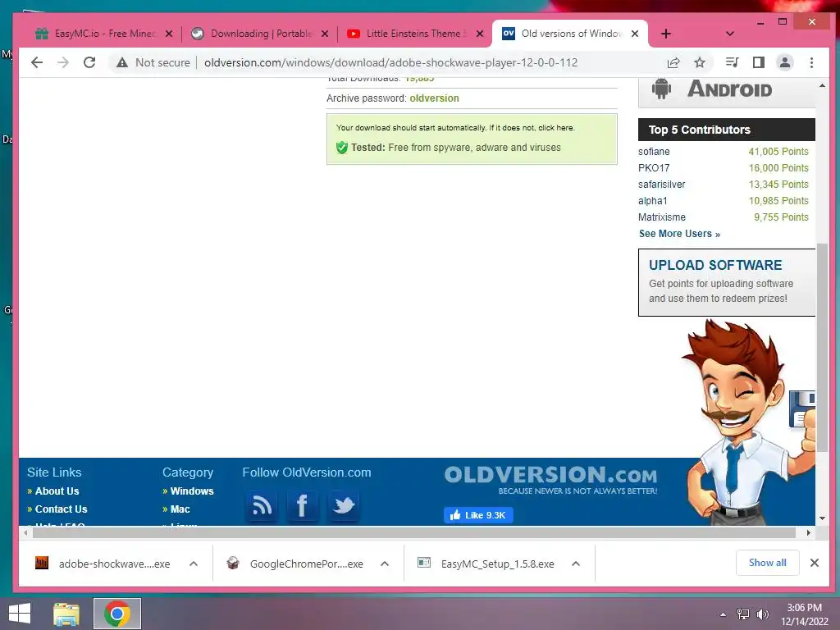Open contributor alpha1's profile

click(652, 201)
